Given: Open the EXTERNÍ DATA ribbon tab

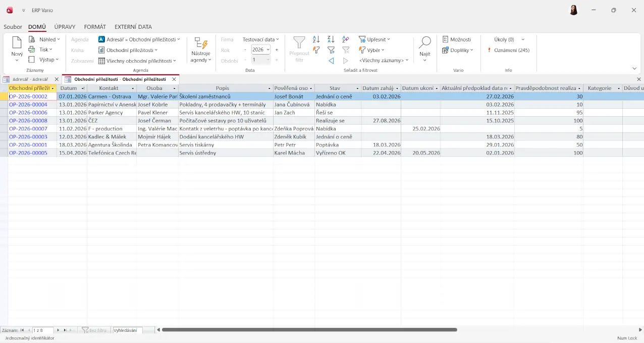Looking at the screenshot, I should coord(133,27).
